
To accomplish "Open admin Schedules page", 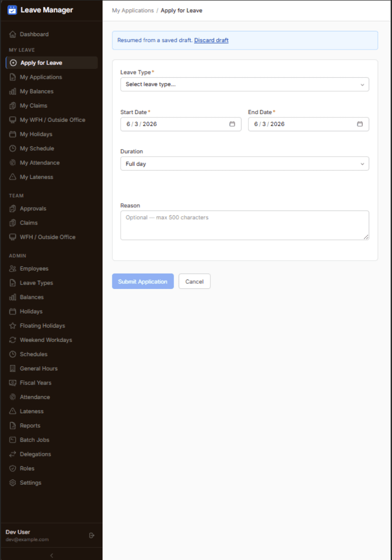I will (51, 354).
